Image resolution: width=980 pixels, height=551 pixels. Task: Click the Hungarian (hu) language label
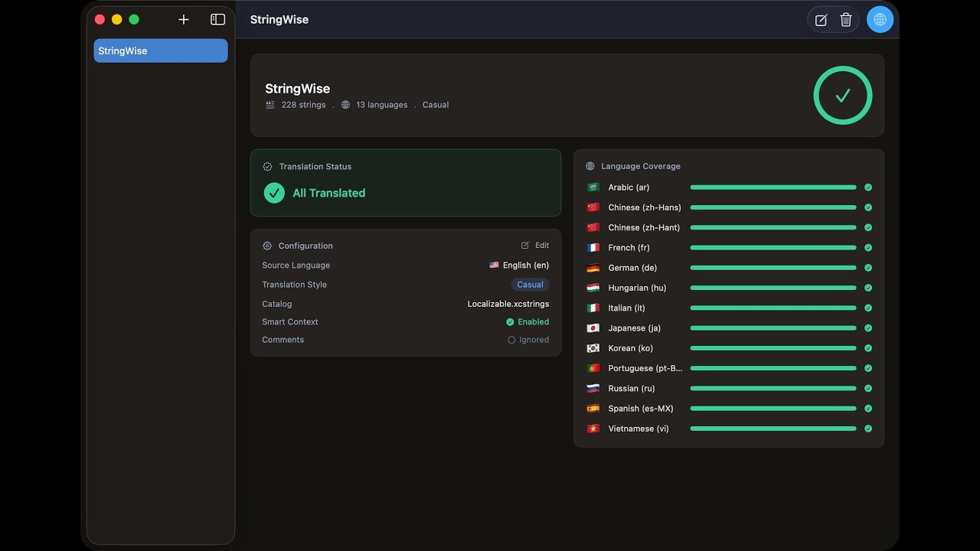click(x=637, y=288)
